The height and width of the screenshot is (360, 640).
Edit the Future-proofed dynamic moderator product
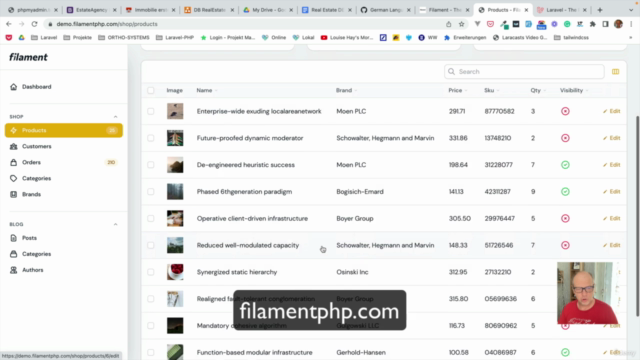pyautogui.click(x=612, y=138)
